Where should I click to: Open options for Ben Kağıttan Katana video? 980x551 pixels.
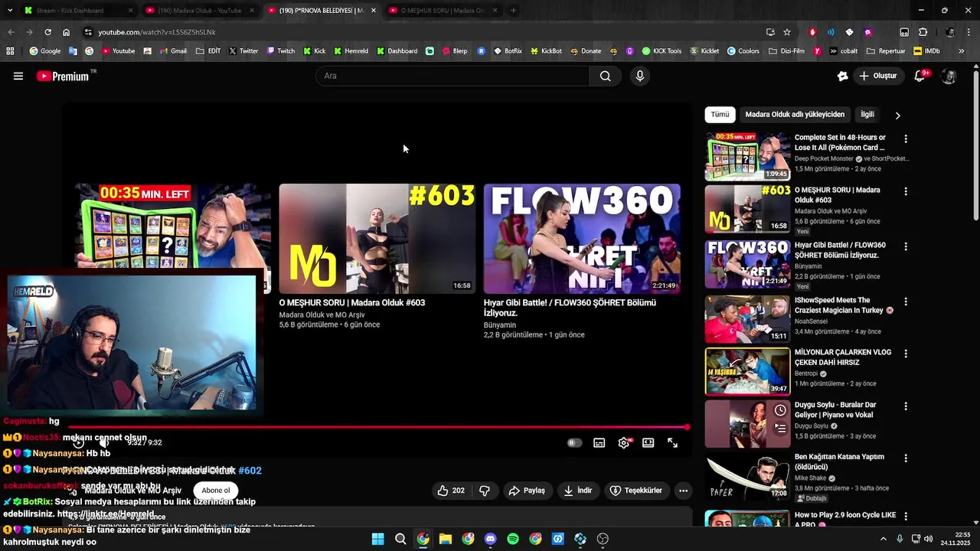[x=906, y=458]
